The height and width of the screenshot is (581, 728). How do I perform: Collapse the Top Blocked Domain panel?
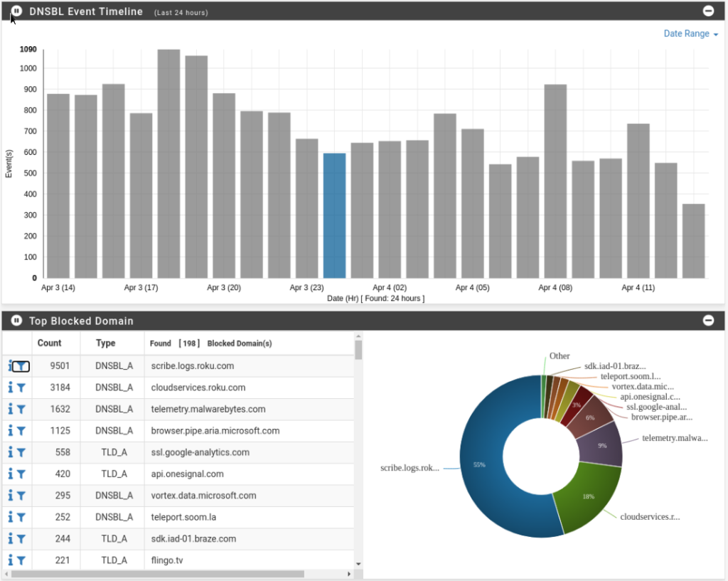point(709,320)
